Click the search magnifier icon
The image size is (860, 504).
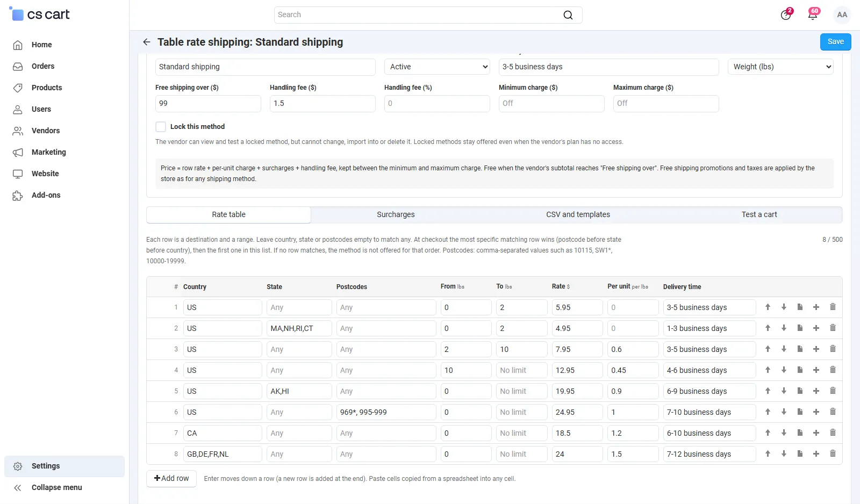click(568, 15)
